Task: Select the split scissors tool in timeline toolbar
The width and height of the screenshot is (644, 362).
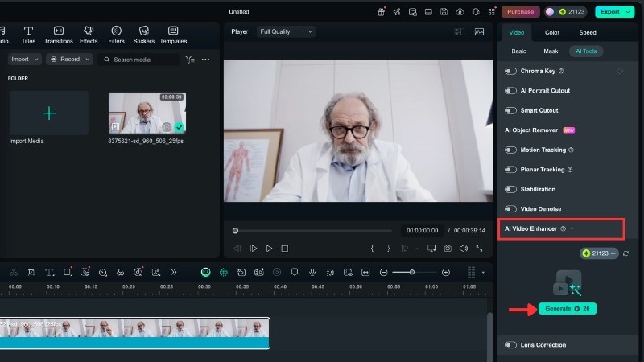Action: click(14, 272)
